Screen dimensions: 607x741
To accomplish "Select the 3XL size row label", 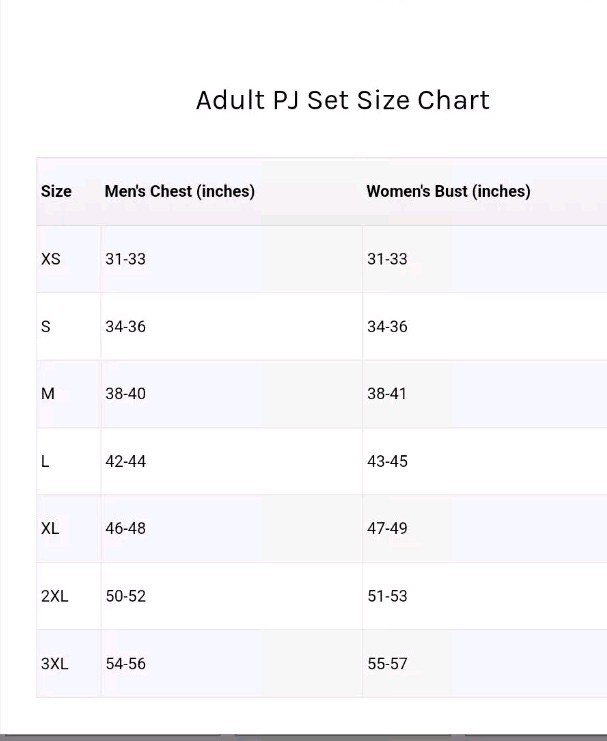I will tap(54, 663).
